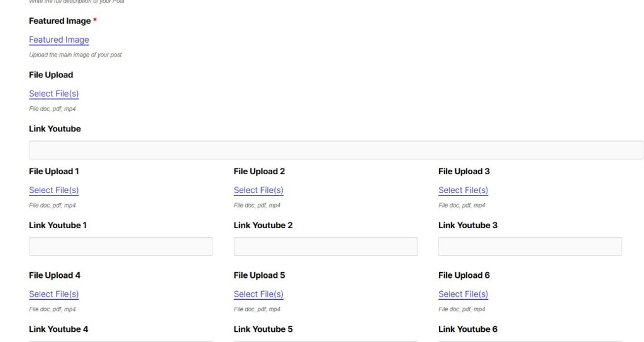This screenshot has height=342, width=644.
Task: Click the Link Youtube 6 label
Action: pyautogui.click(x=468, y=329)
